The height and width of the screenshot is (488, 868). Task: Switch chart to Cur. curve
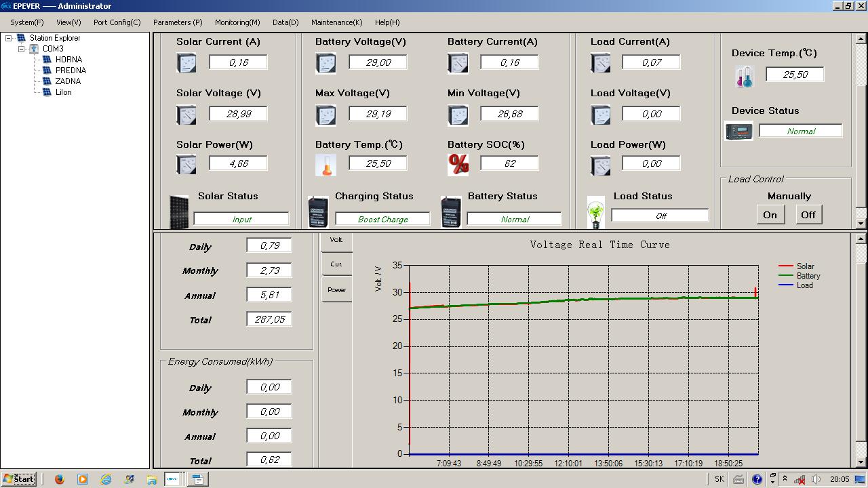[x=336, y=264]
